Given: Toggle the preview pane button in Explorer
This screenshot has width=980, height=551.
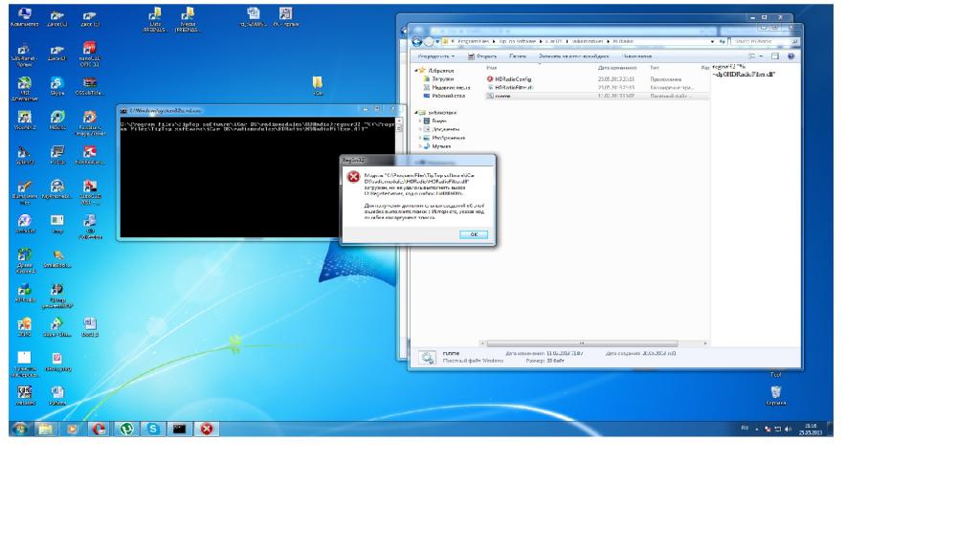Looking at the screenshot, I should point(775,56).
